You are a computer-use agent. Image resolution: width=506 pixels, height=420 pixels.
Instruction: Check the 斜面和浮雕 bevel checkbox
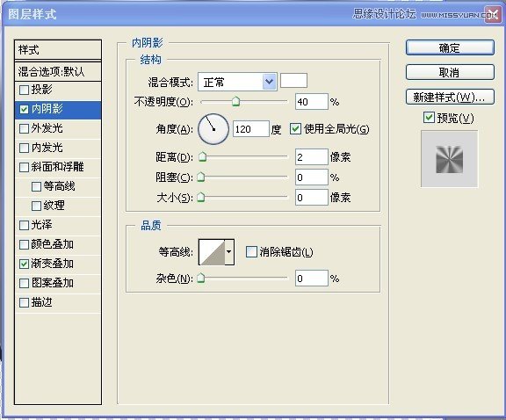[24, 167]
